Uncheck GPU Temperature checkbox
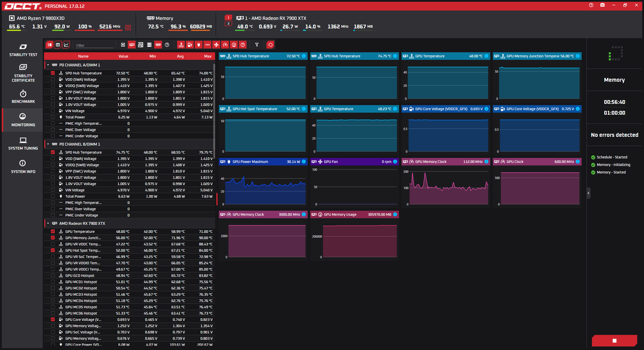 (53, 231)
